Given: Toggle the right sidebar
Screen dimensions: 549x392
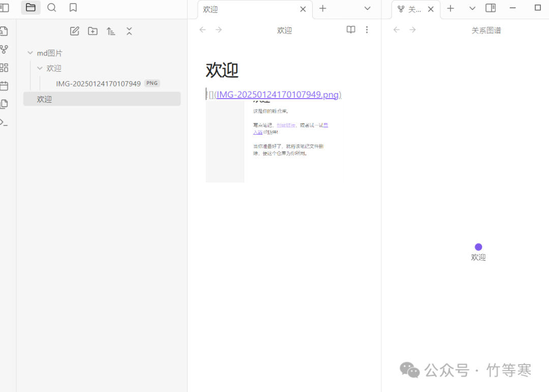Looking at the screenshot, I should pos(490,8).
